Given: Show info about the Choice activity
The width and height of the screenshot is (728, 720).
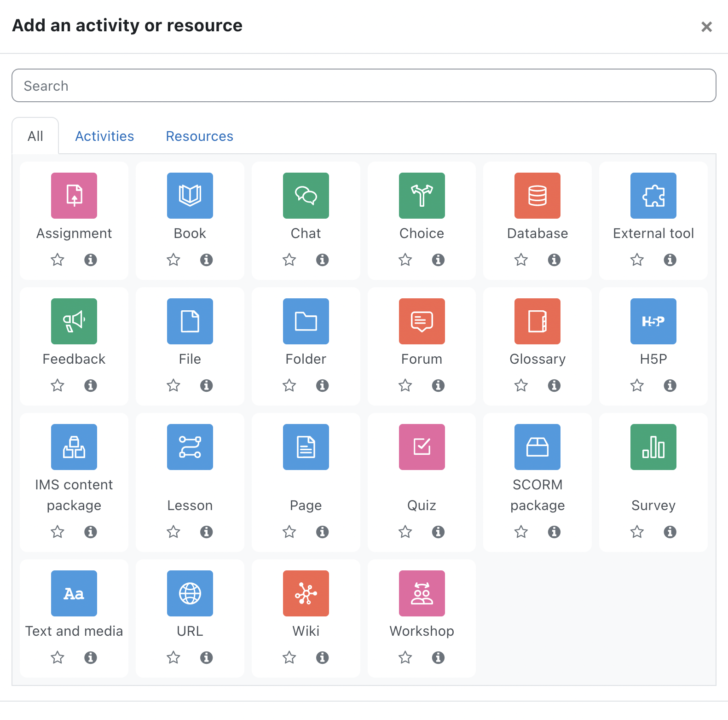Looking at the screenshot, I should click(438, 260).
